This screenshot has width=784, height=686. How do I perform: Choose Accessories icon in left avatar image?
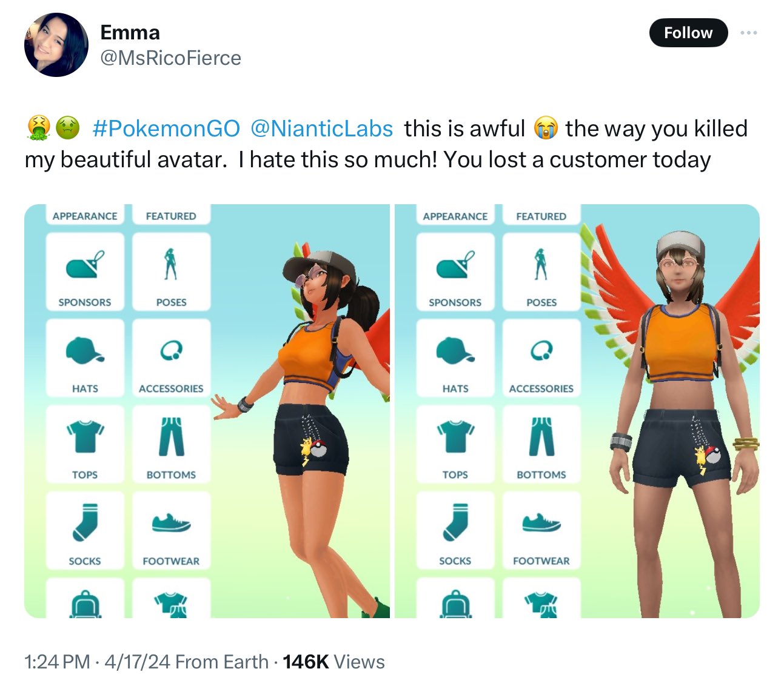click(171, 358)
